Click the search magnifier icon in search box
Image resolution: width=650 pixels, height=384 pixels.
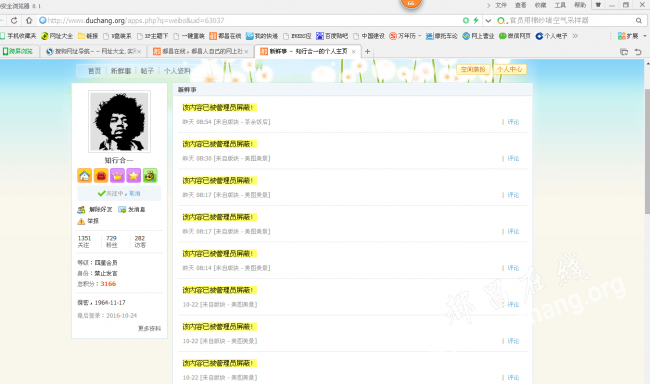pyautogui.click(x=639, y=20)
